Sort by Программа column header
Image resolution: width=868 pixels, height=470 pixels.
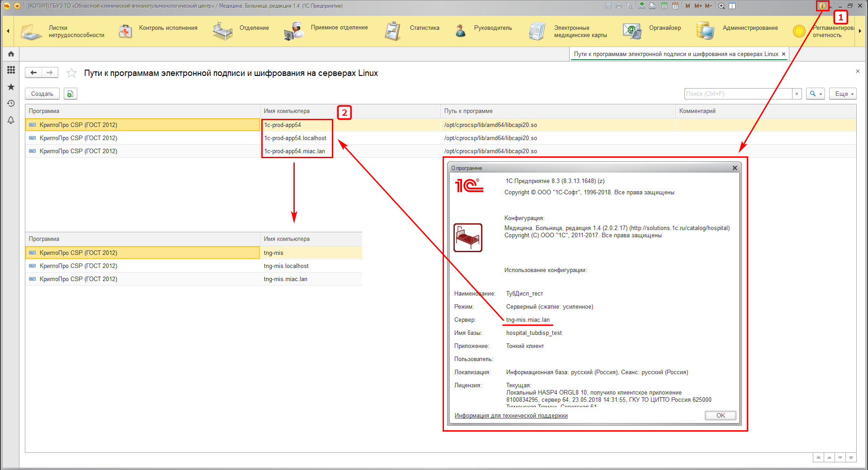tap(142, 111)
